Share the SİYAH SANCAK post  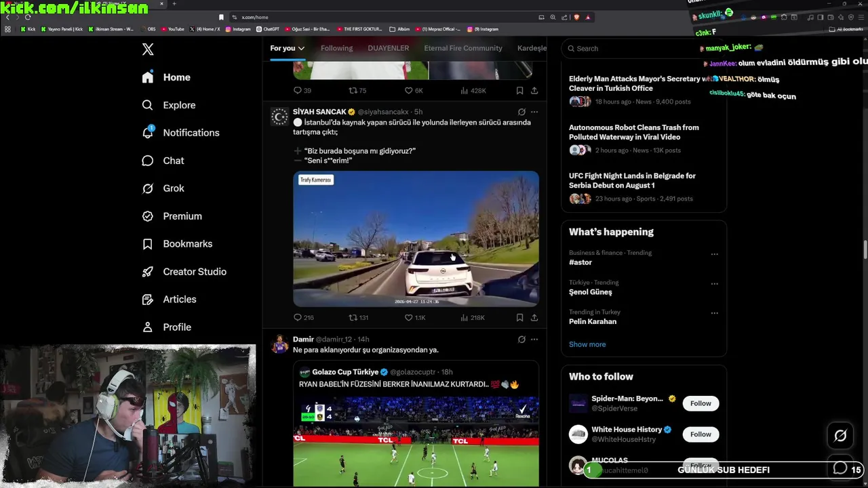[534, 317]
